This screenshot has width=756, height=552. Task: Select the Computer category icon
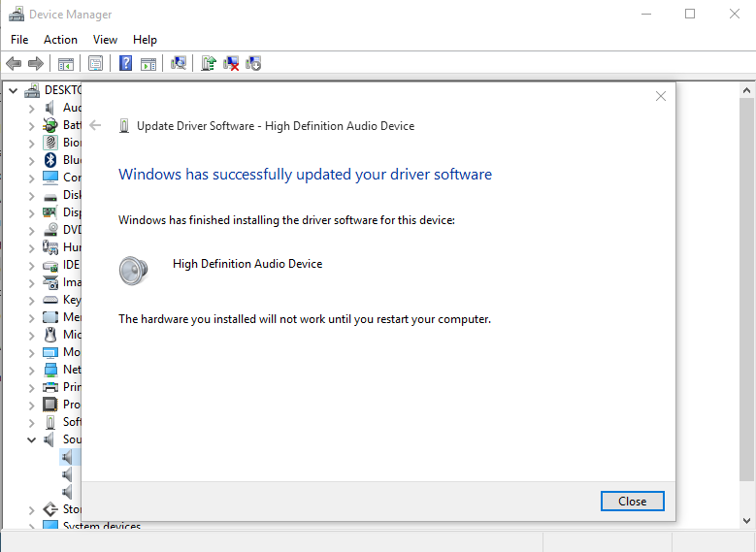coord(50,177)
